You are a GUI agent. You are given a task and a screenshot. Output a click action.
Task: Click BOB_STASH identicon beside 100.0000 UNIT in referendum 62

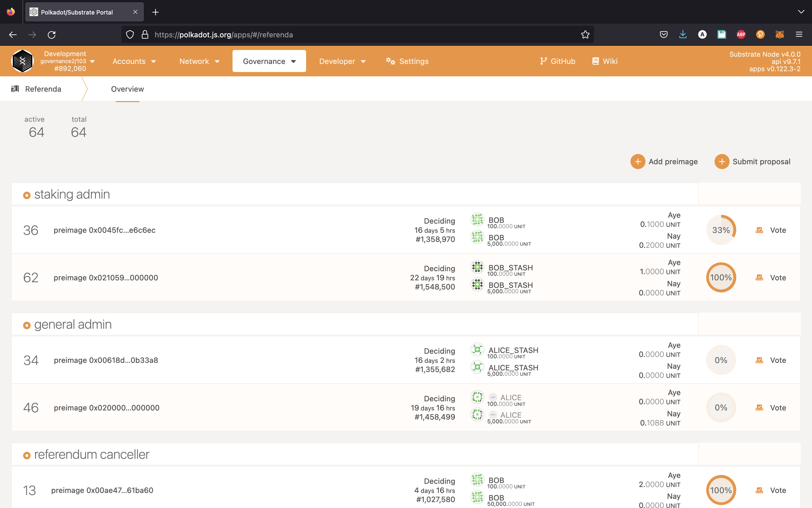pyautogui.click(x=477, y=267)
